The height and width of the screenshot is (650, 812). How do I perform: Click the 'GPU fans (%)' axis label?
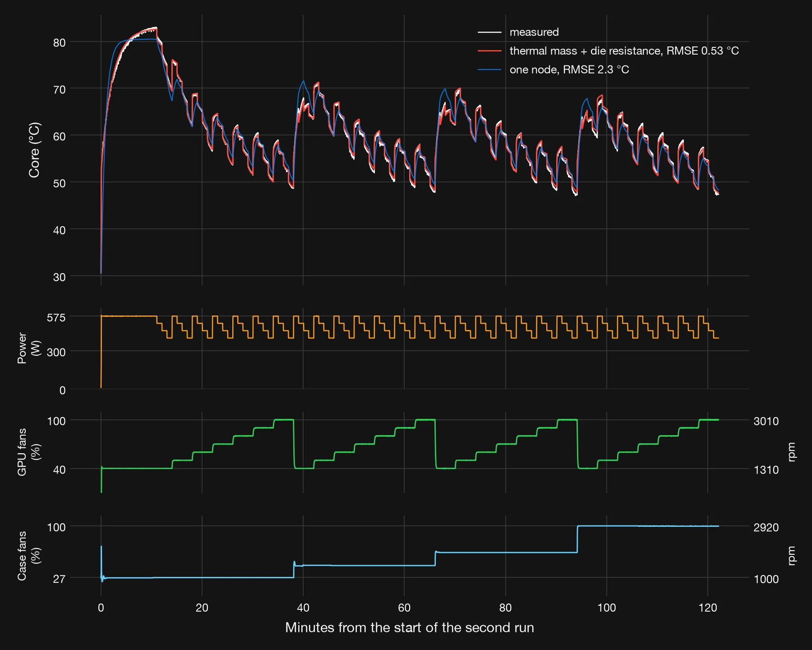point(29,452)
